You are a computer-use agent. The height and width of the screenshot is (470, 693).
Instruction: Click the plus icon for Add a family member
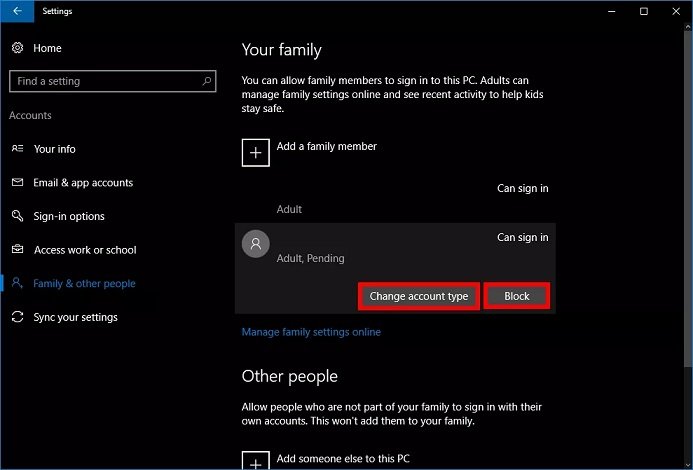(x=255, y=152)
